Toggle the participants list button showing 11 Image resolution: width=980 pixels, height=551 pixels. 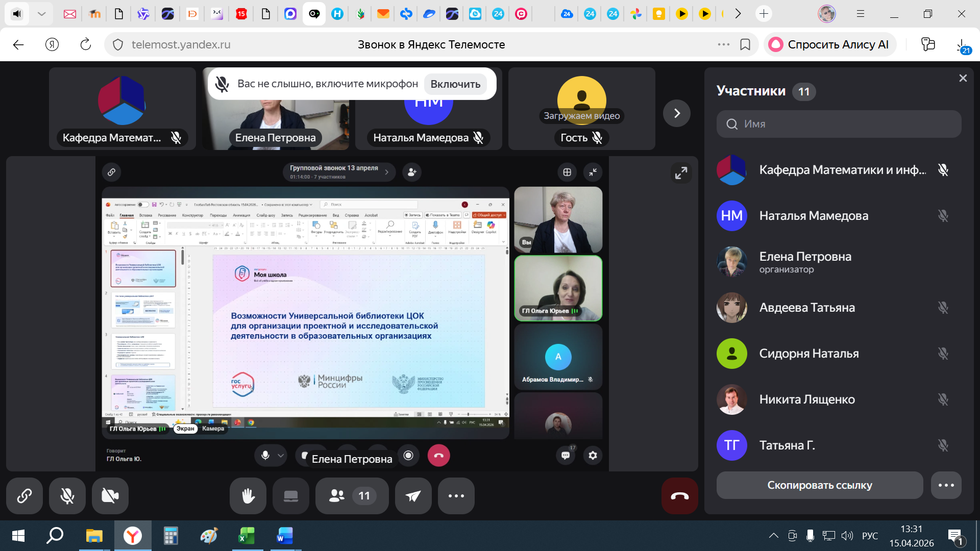click(x=352, y=496)
